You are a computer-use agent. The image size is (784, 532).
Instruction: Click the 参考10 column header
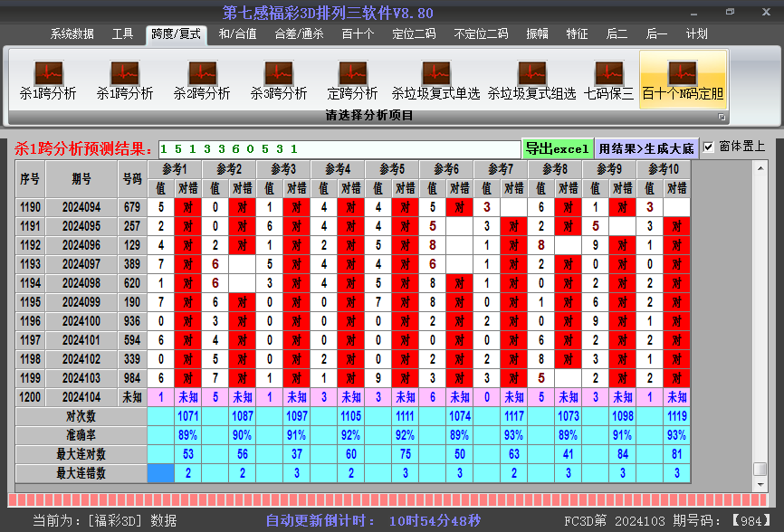pyautogui.click(x=664, y=169)
